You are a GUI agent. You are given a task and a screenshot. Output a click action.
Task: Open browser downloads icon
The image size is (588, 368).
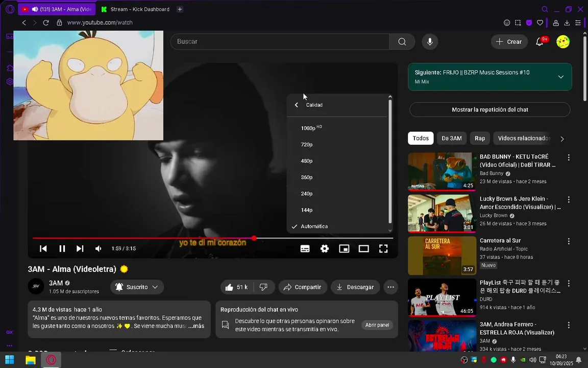(x=567, y=23)
